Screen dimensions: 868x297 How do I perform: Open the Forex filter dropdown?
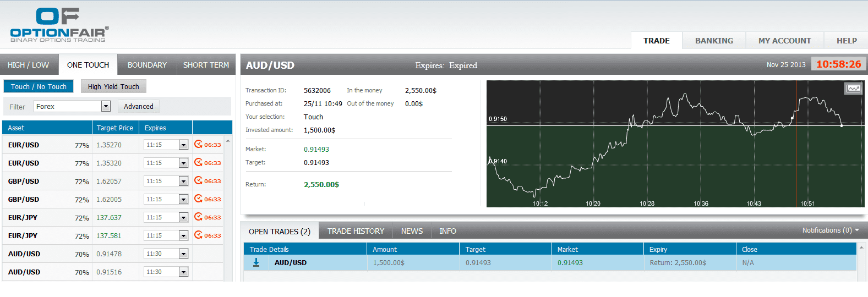point(106,106)
